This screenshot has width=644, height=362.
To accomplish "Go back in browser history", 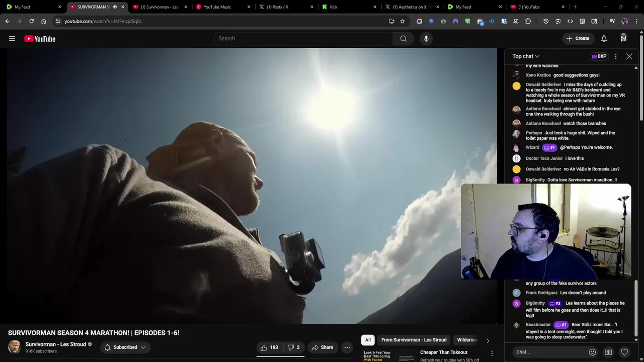I will point(7,21).
